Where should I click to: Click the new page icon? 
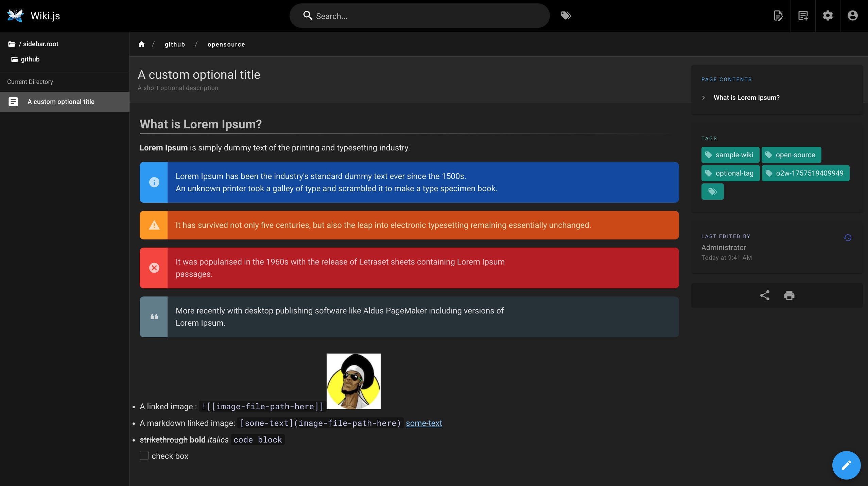[803, 16]
